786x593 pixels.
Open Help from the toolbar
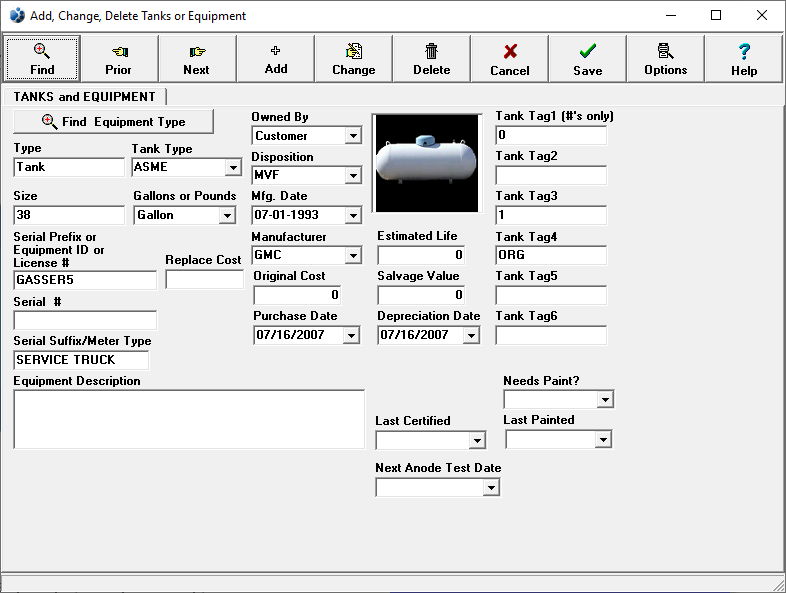pos(743,59)
